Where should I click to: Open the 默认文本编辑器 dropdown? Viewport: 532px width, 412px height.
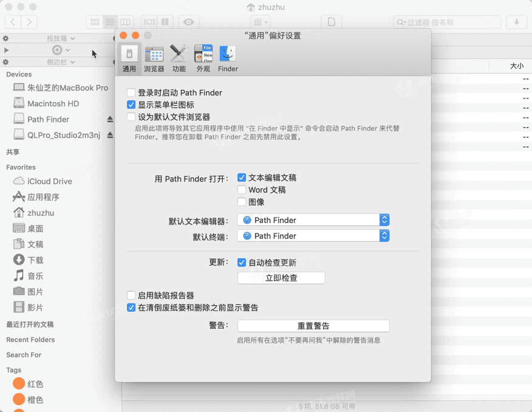pos(313,220)
